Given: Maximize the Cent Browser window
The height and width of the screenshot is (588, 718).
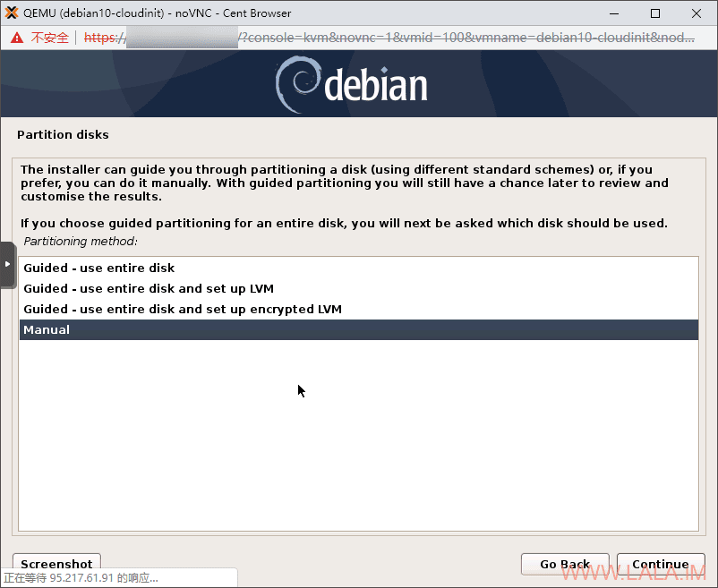Looking at the screenshot, I should pos(655,13).
